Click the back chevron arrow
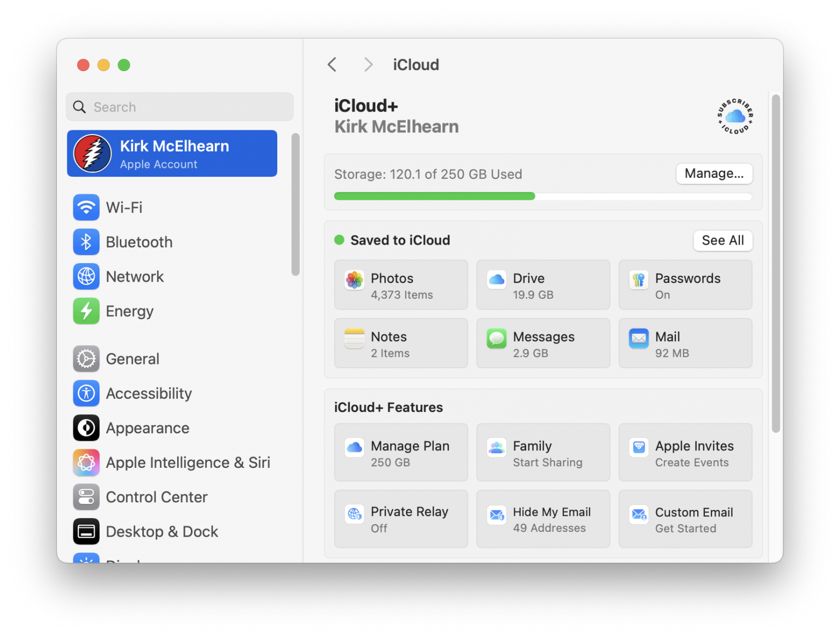The width and height of the screenshot is (840, 638). click(x=332, y=65)
